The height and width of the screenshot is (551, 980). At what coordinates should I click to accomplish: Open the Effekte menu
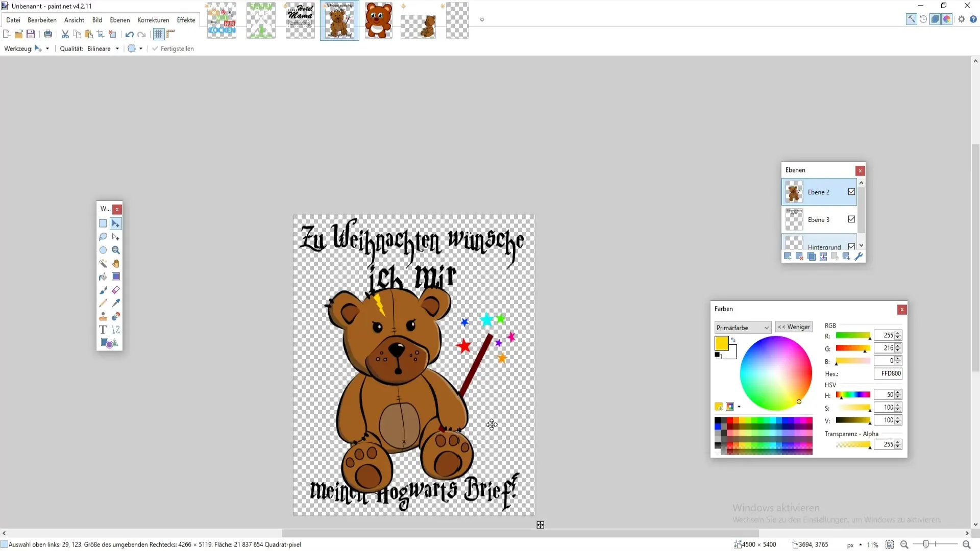186,20
